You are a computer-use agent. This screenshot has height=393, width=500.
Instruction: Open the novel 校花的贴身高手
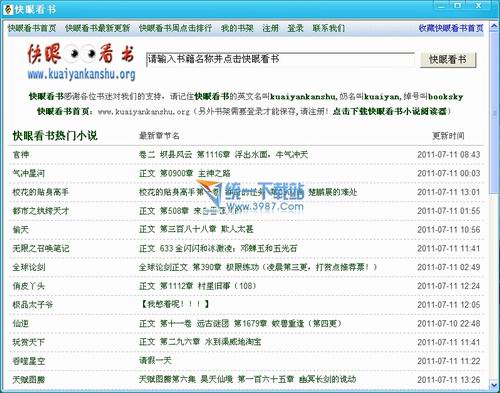click(x=40, y=192)
